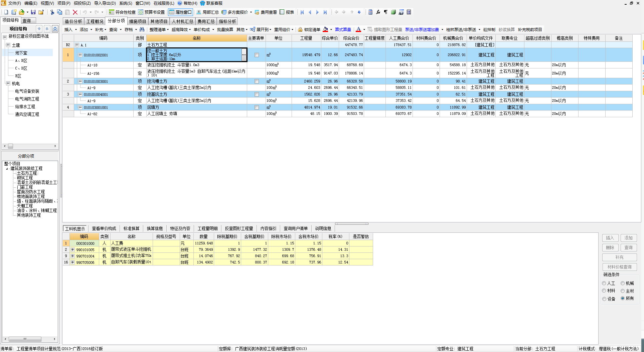Click the 补充 button in right panel
The width and height of the screenshot is (644, 352).
click(x=620, y=257)
